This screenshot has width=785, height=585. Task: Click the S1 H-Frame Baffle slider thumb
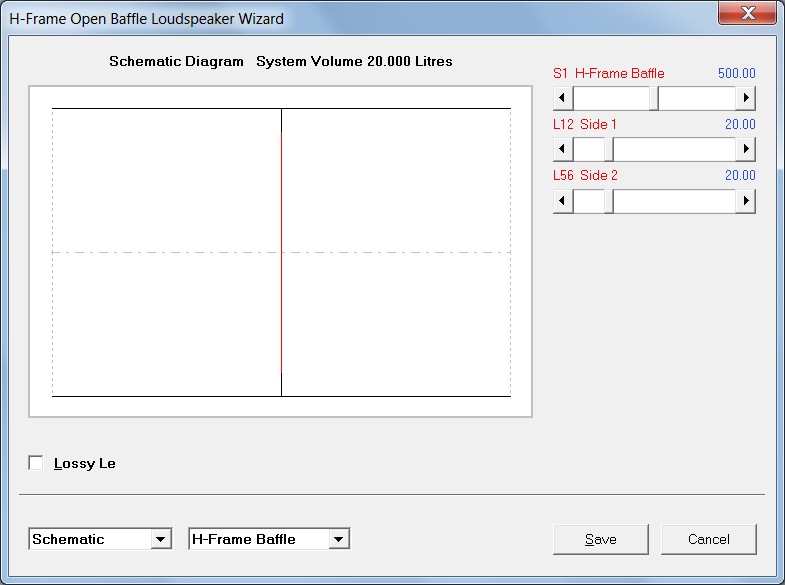[654, 98]
